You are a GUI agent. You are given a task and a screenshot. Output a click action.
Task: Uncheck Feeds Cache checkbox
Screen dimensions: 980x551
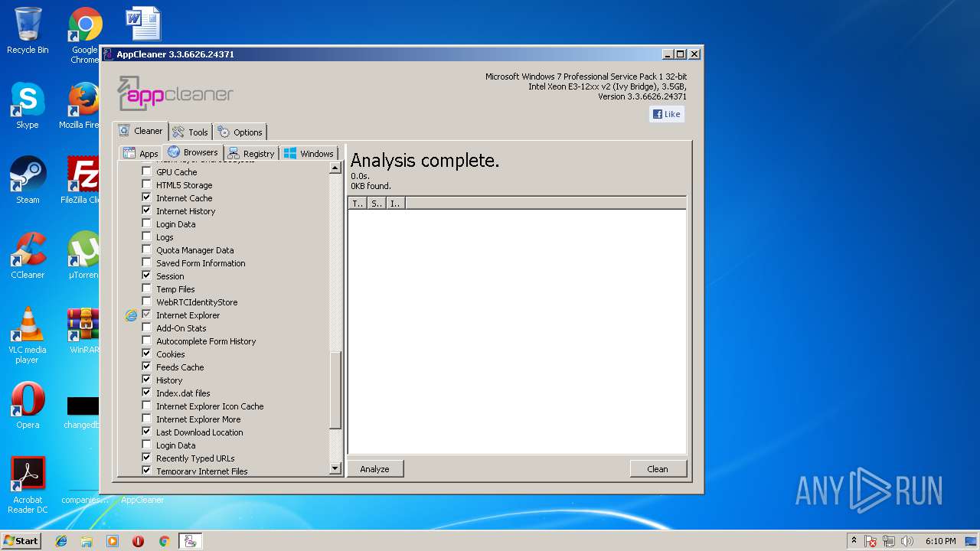(146, 367)
